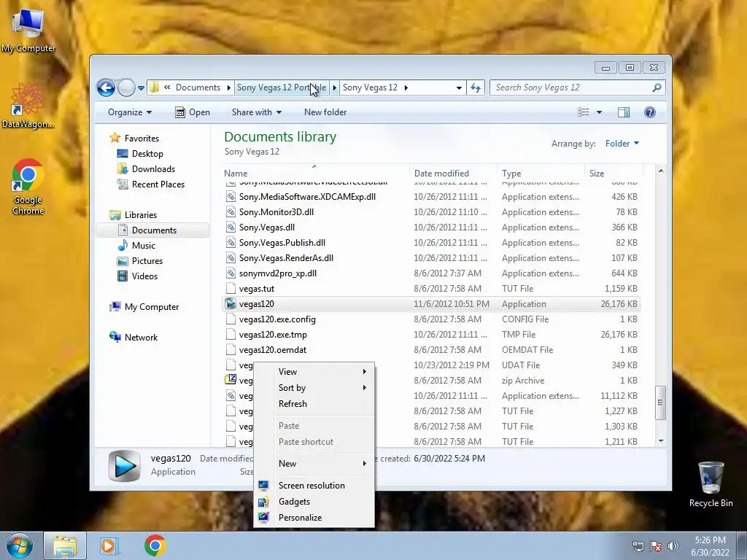This screenshot has height=560, width=747.
Task: Toggle the preview pane icon
Action: click(624, 112)
